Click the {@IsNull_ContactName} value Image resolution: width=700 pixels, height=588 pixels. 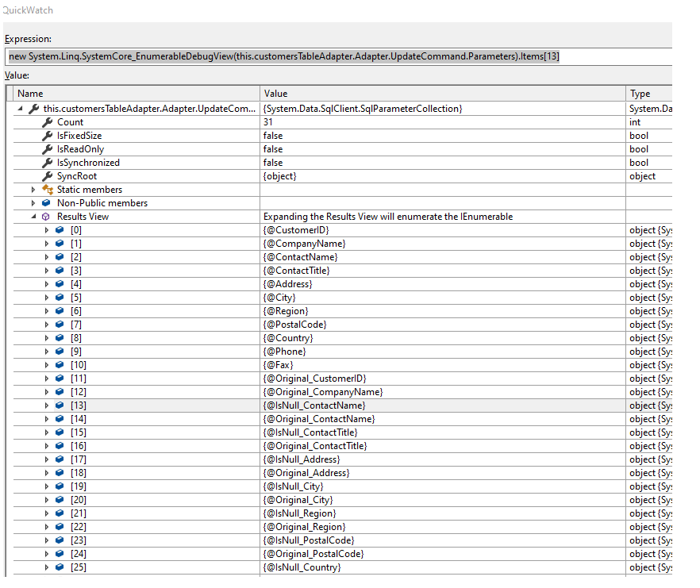click(314, 405)
